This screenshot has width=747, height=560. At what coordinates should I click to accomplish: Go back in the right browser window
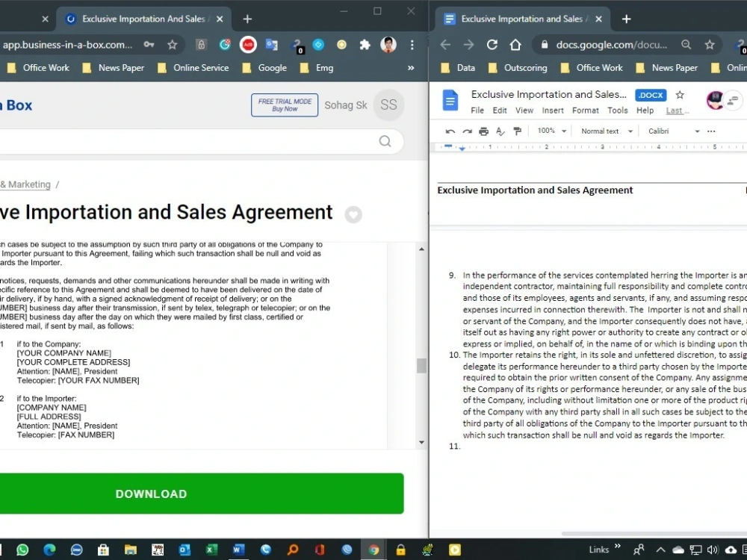445,45
